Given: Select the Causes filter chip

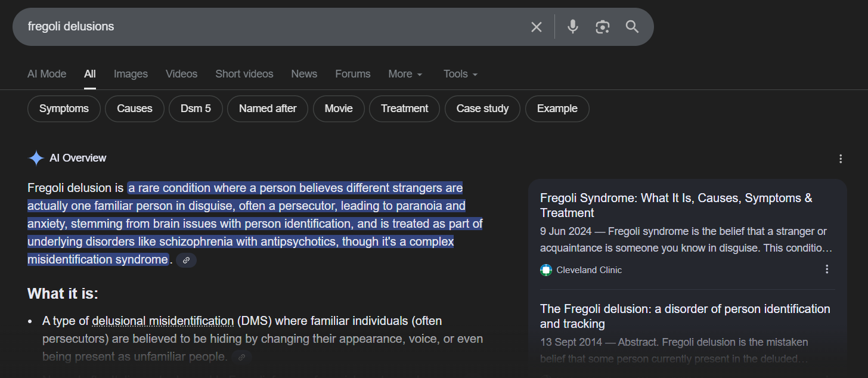Looking at the screenshot, I should (135, 109).
